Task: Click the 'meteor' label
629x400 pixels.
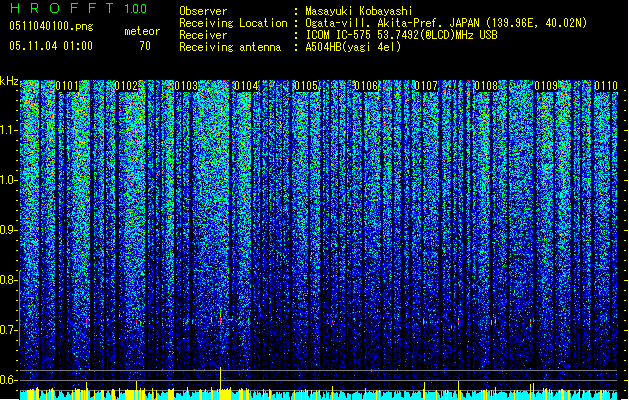Action: click(x=142, y=31)
